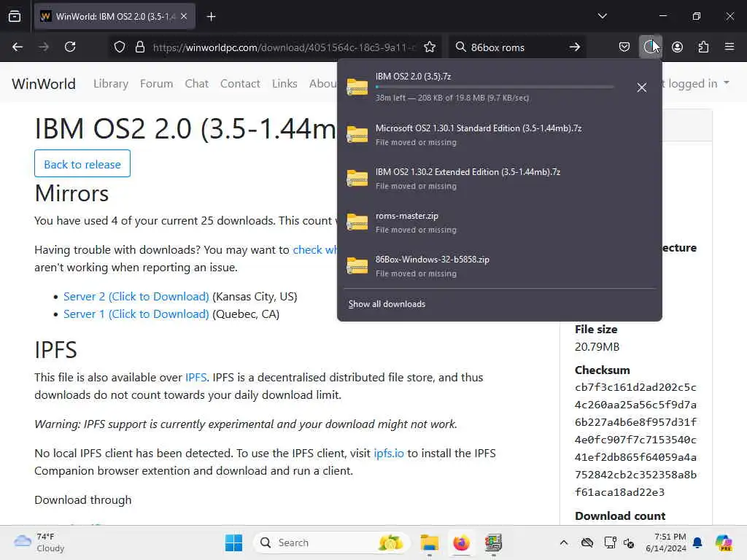Open the weather widget showing 74°F Cloudy

pyautogui.click(x=39, y=542)
